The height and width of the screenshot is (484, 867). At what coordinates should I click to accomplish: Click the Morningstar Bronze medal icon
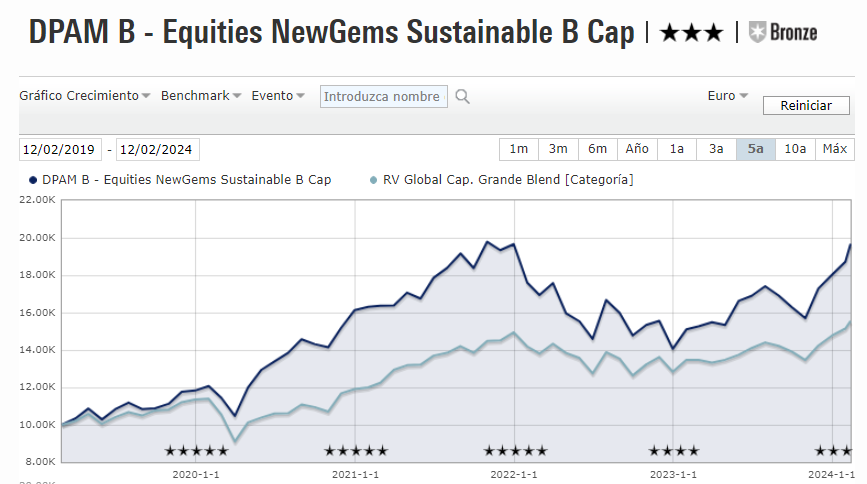[x=759, y=32]
